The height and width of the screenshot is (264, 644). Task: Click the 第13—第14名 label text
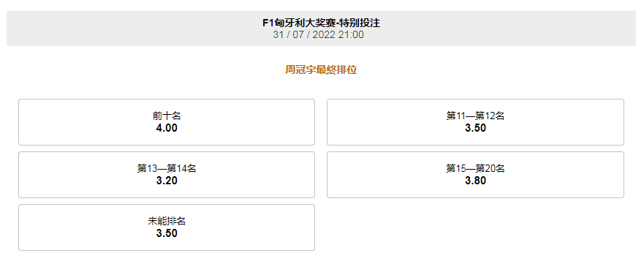pyautogui.click(x=167, y=169)
